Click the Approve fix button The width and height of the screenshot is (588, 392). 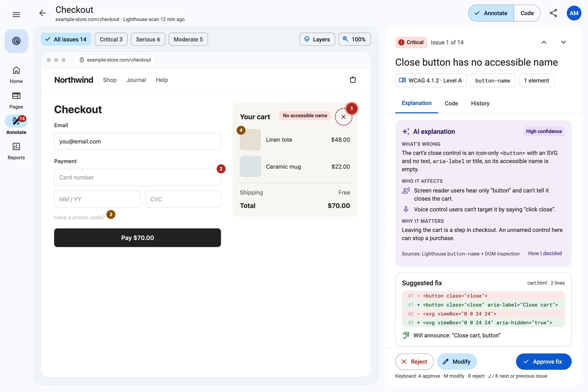(544, 361)
